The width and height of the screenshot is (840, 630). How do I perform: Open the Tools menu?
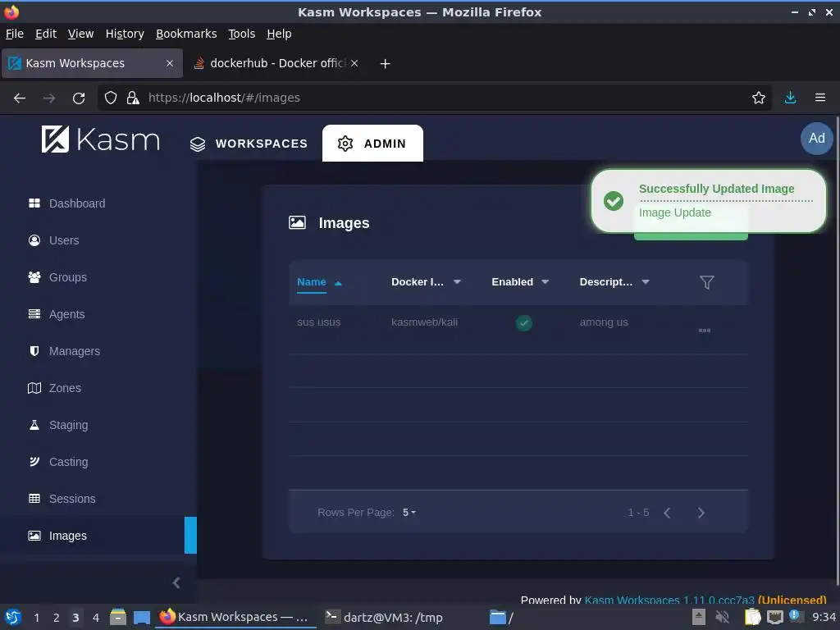click(x=242, y=34)
